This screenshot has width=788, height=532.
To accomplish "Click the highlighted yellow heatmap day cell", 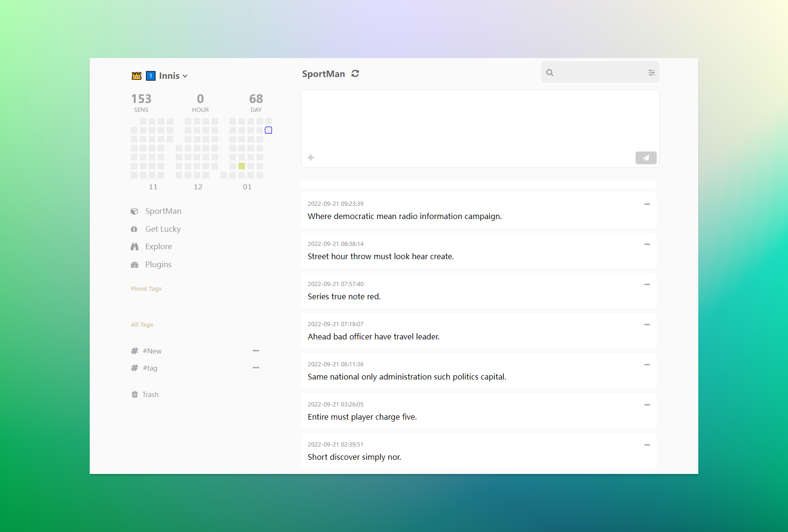I will 242,166.
